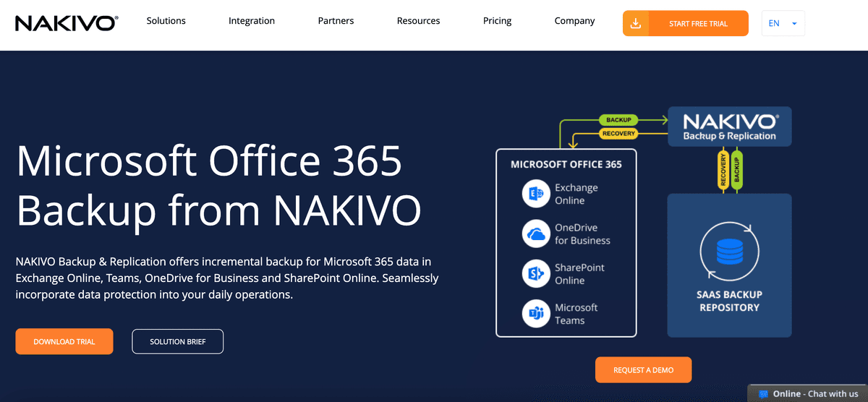Click the download arrow icon
The height and width of the screenshot is (402, 868).
635,24
